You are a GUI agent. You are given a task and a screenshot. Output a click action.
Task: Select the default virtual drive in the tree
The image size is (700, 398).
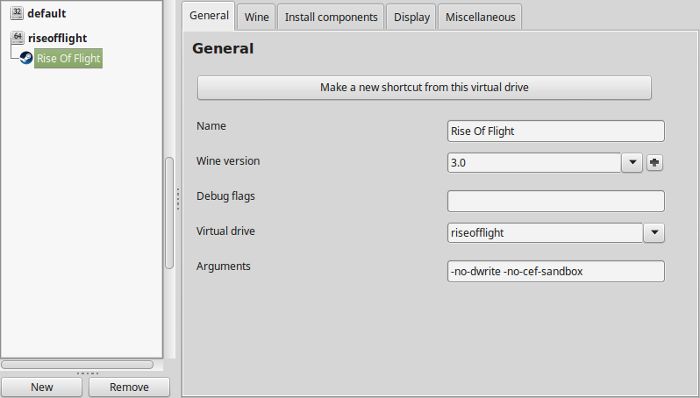pyautogui.click(x=46, y=13)
